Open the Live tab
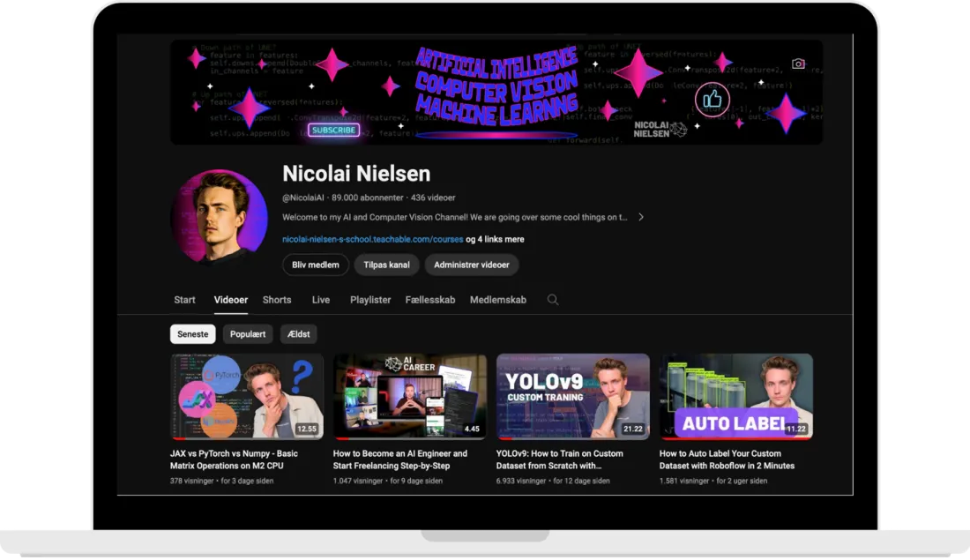The width and height of the screenshot is (970, 560). [x=320, y=300]
